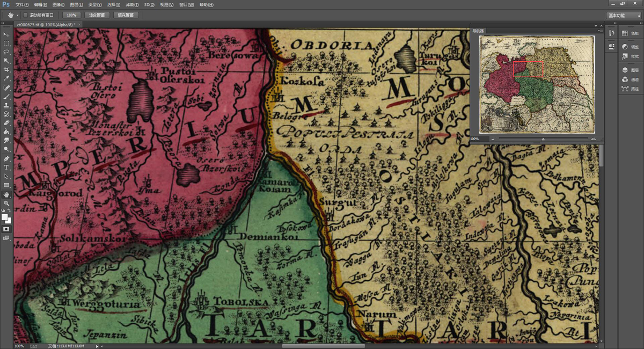Click Fit Screen (适合屏幕) button

tap(97, 16)
